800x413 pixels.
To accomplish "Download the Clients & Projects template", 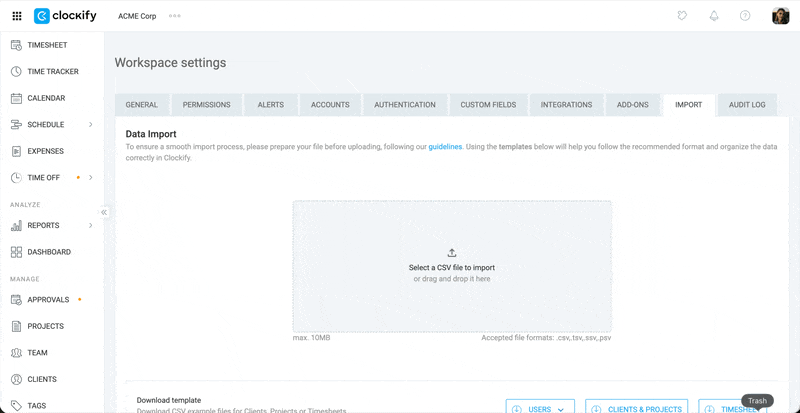I will [x=637, y=408].
